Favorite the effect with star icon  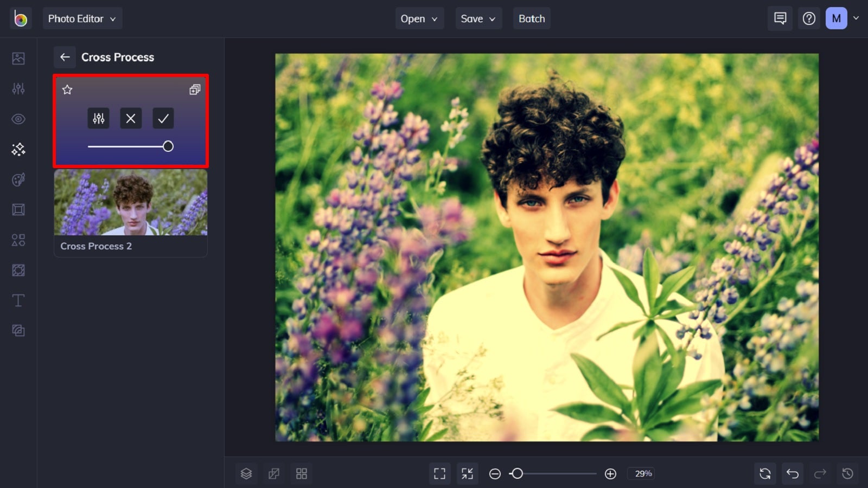(x=67, y=89)
